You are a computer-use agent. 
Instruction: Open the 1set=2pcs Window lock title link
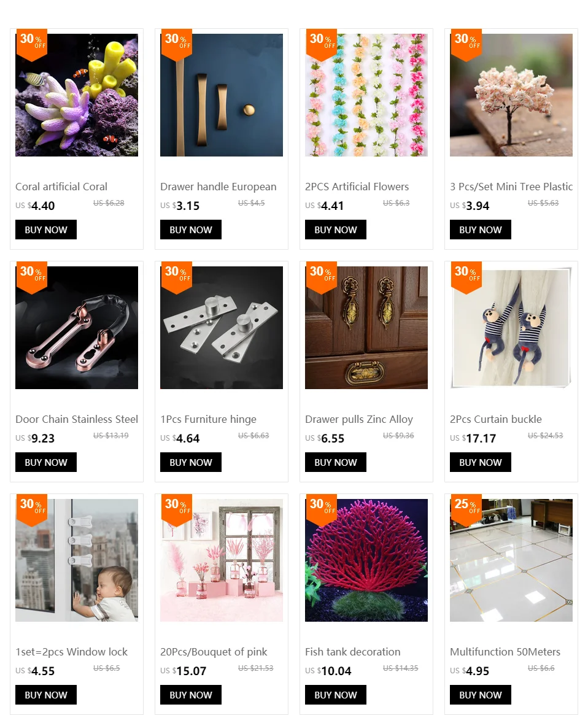[72, 652]
